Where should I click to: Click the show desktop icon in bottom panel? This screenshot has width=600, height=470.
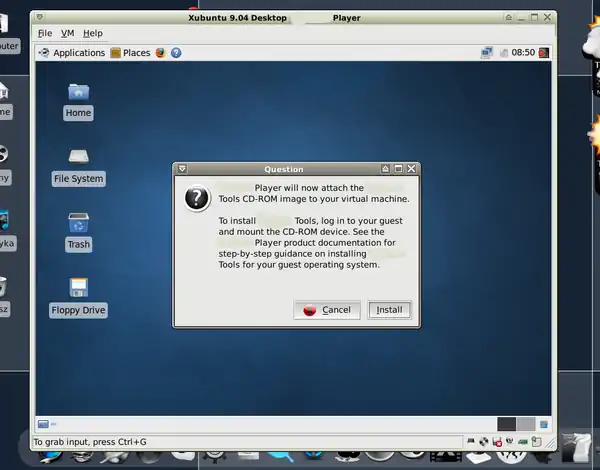[x=44, y=424]
